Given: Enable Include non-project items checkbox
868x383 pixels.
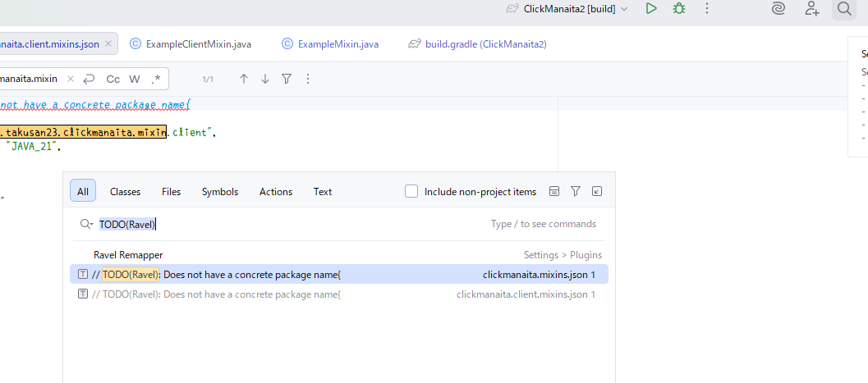Looking at the screenshot, I should click(411, 191).
